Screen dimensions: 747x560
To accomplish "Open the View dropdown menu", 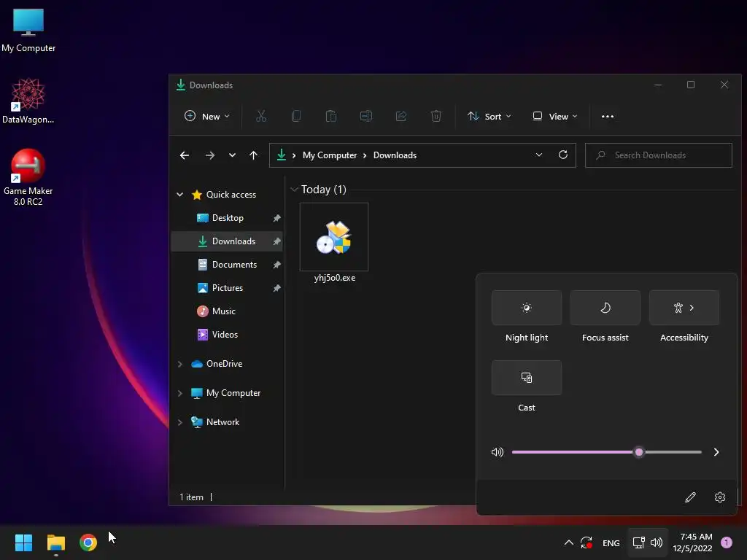I will click(555, 116).
